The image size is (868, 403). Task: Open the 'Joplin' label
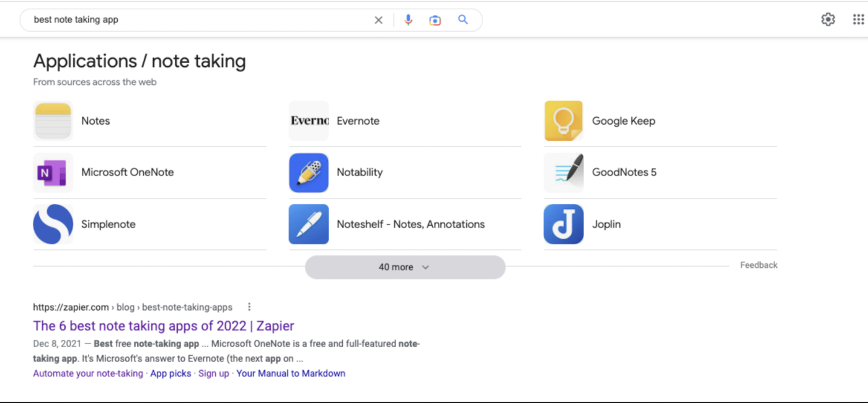(606, 224)
